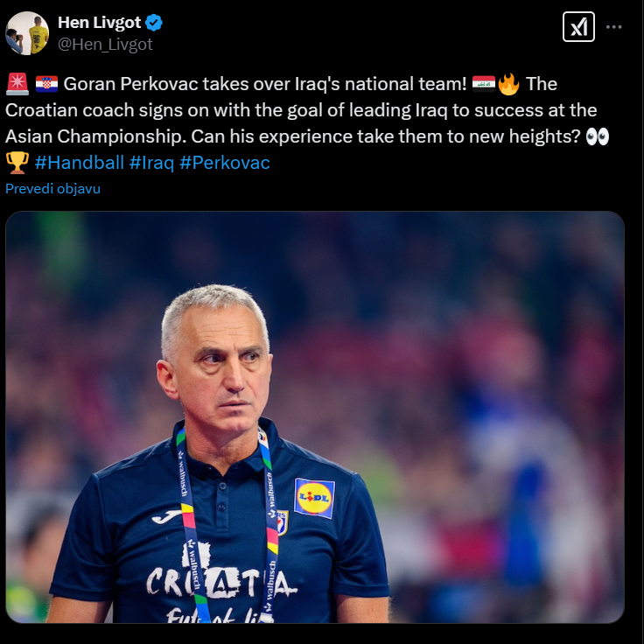Open the coach photo attachment

(315, 416)
